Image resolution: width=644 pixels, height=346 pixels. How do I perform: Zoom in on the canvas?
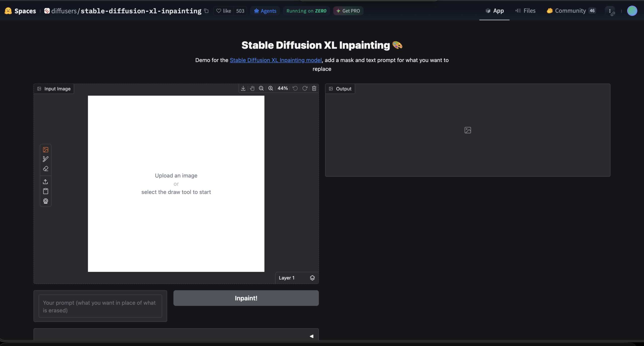coord(270,88)
